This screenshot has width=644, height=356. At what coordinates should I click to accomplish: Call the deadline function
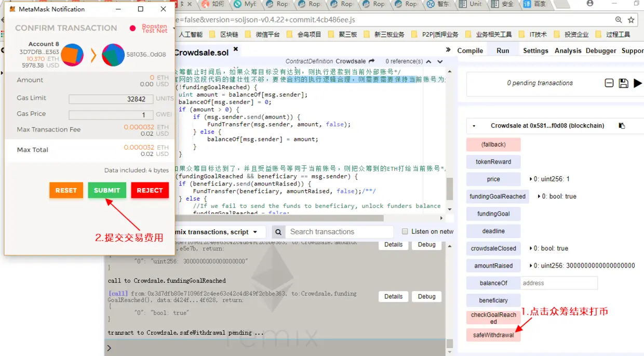point(493,231)
